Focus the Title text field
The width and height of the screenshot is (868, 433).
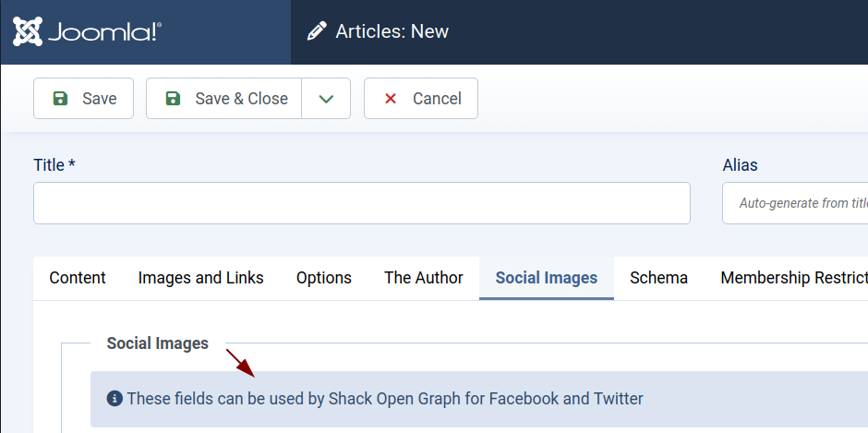361,203
